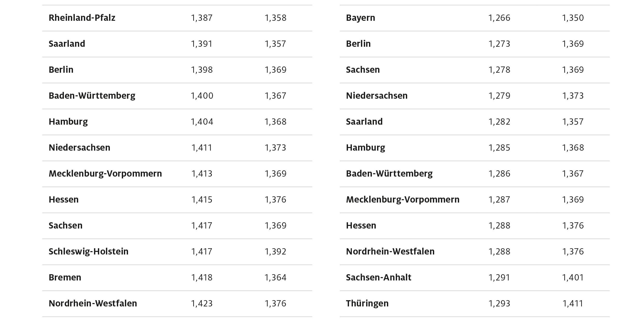This screenshot has height=322, width=644.
Task: Select the Bayern state name
Action: coord(360,18)
